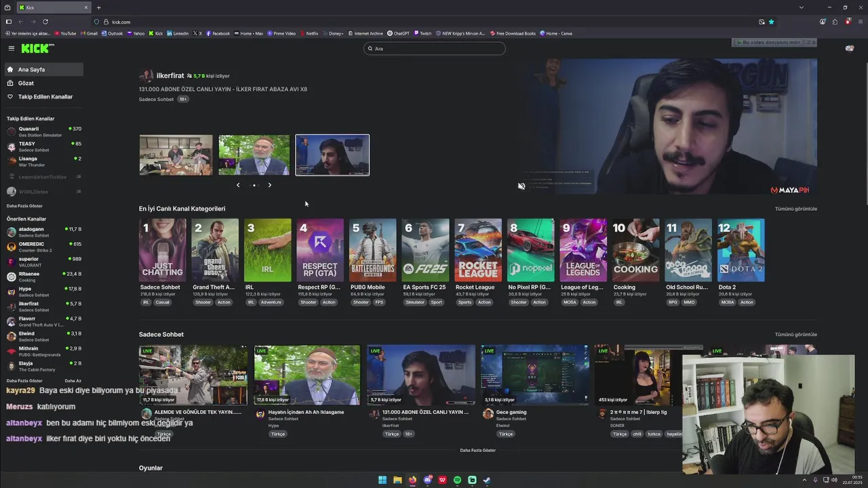Viewport: 868px width, 488px height.
Task: Open Takip Edilen Kanallar menu item
Action: (43, 96)
